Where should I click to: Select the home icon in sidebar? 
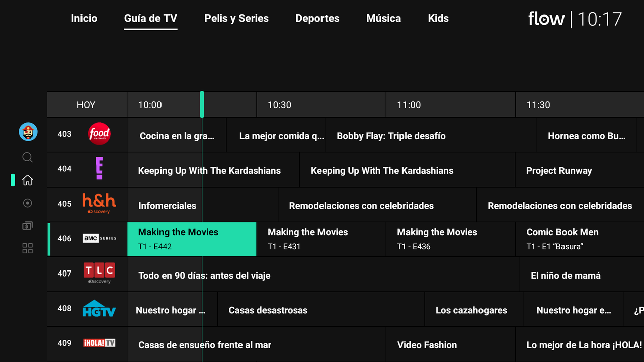pos(28,180)
